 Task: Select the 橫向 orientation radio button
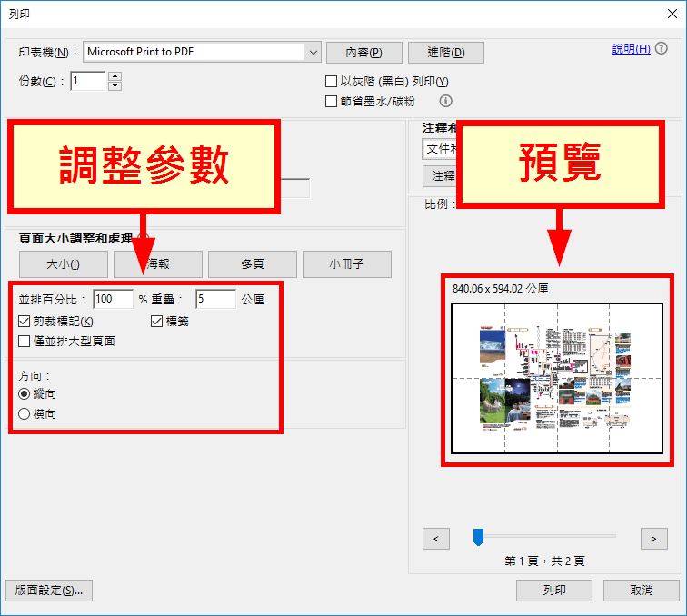pos(25,413)
